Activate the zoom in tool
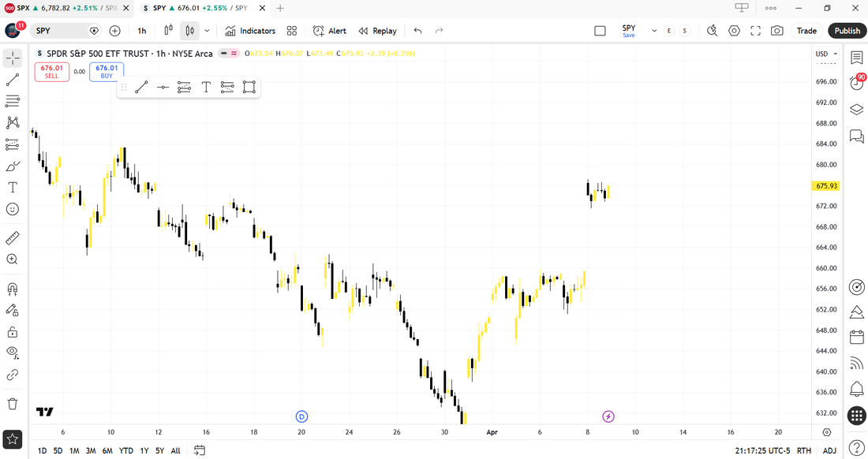 13,259
